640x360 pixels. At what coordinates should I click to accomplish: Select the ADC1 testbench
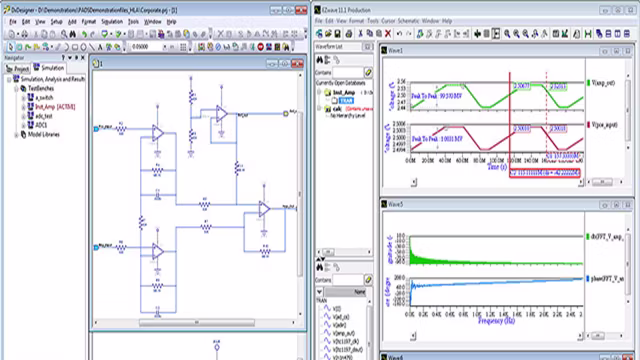coord(41,125)
